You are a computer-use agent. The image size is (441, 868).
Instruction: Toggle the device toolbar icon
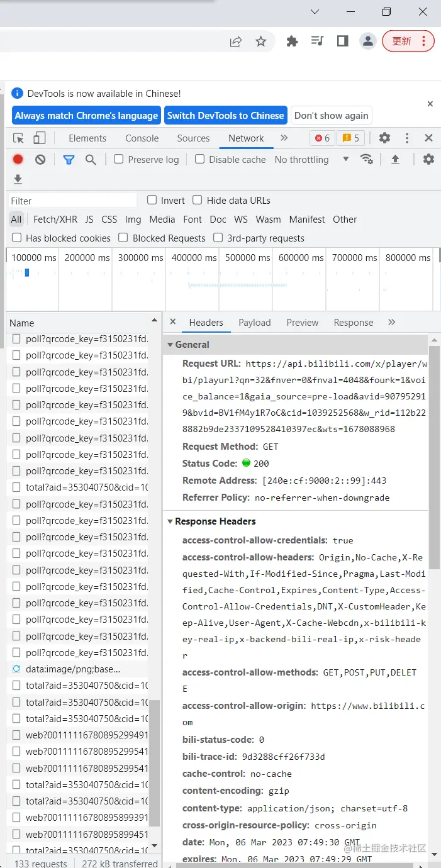40,138
